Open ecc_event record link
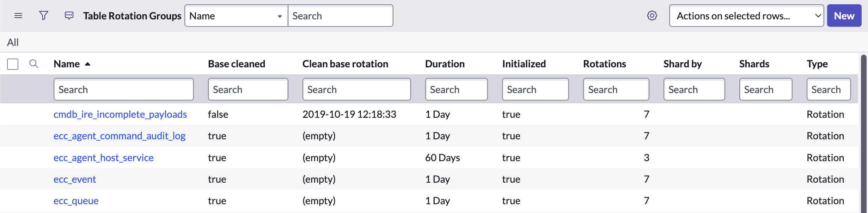The width and height of the screenshot is (868, 213). (x=75, y=179)
